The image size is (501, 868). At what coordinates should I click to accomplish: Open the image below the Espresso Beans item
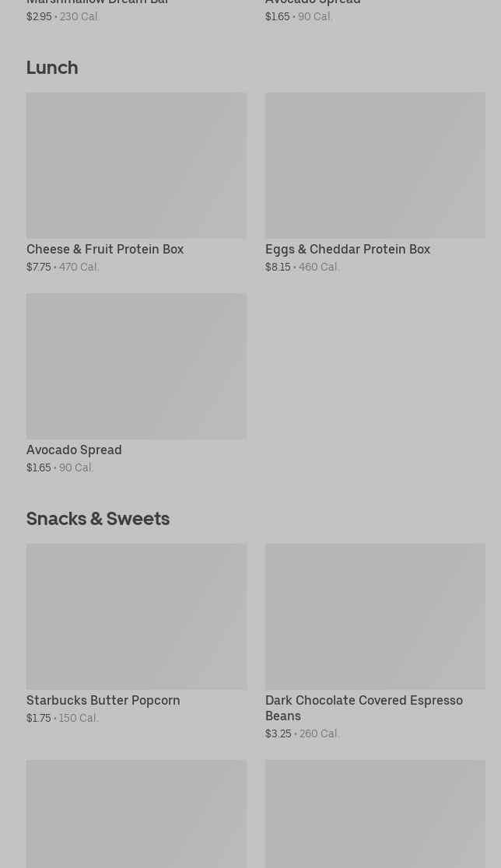(375, 814)
